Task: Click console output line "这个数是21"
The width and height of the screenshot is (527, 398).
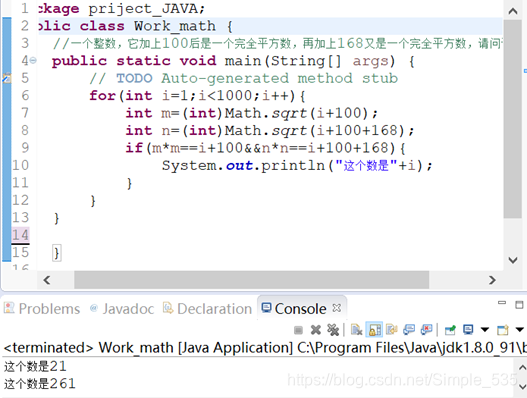Action: pyautogui.click(x=35, y=366)
